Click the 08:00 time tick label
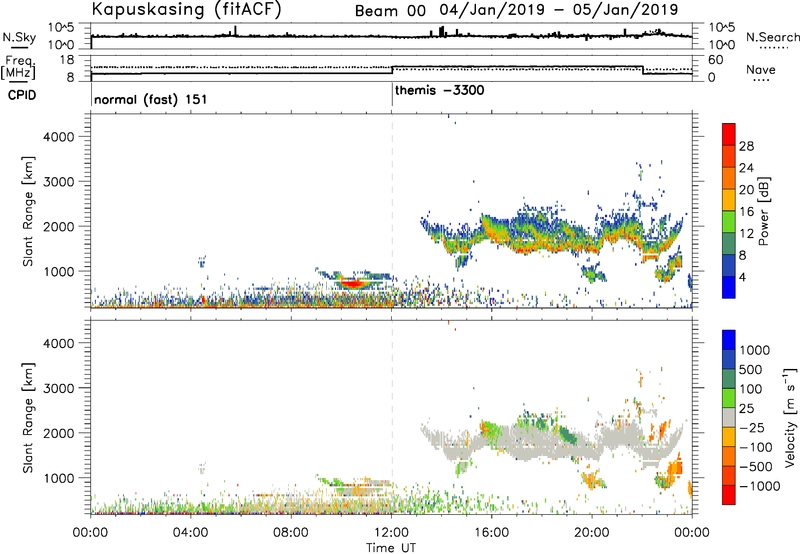This screenshot has width=800, height=554. click(x=291, y=533)
